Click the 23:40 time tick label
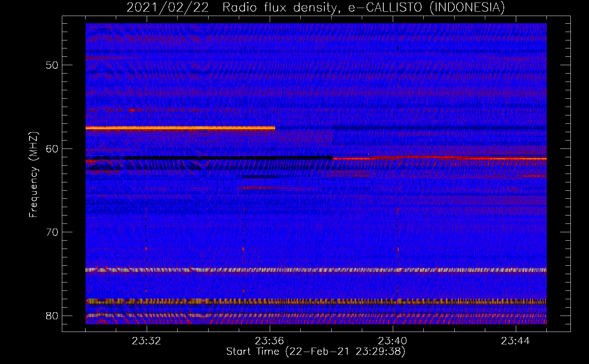 (x=392, y=341)
